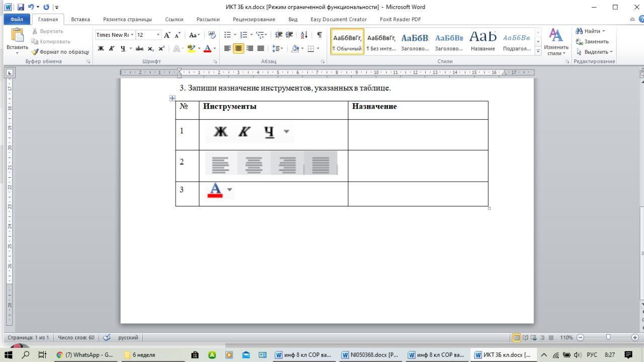Click the text effects icon
The height and width of the screenshot is (362, 644).
tap(176, 49)
